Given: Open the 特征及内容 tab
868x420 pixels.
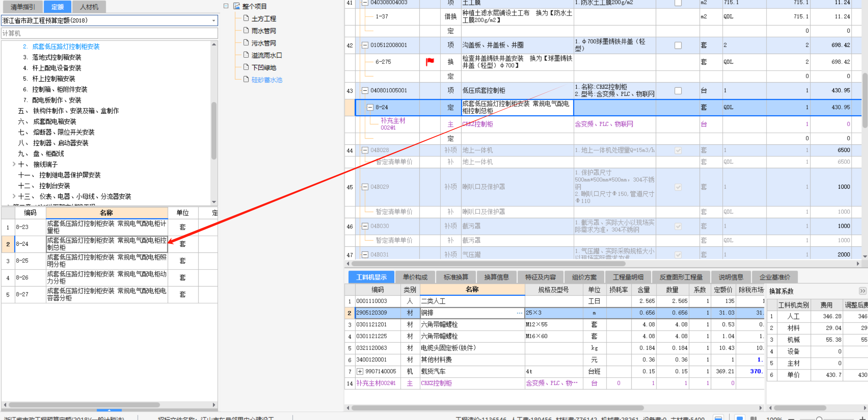Looking at the screenshot, I should (x=540, y=277).
